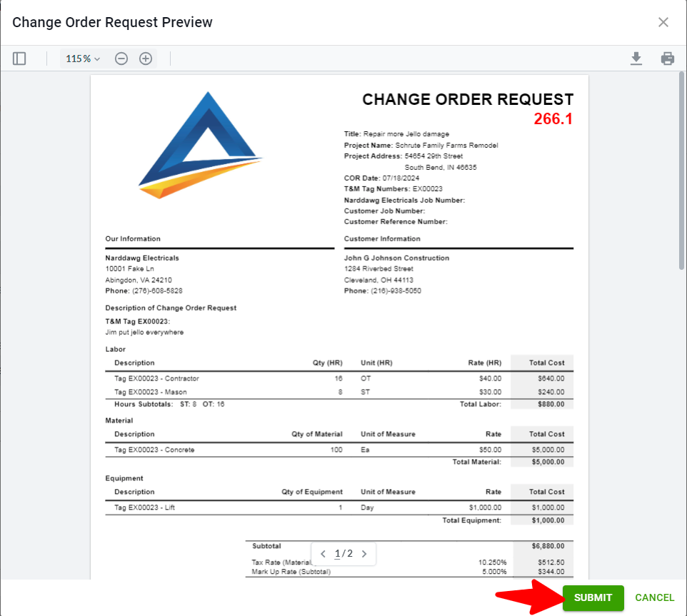Image resolution: width=687 pixels, height=616 pixels.
Task: Print the change order request
Action: tap(668, 58)
